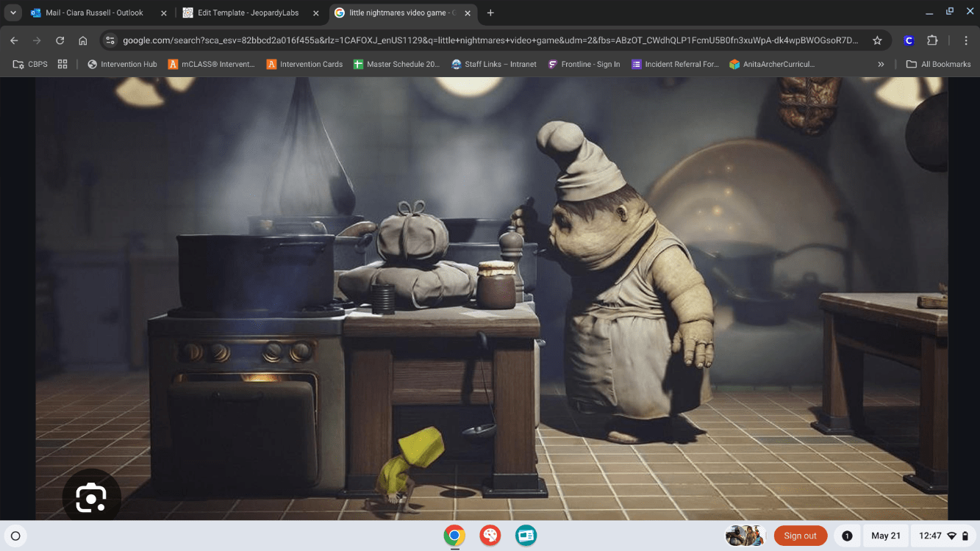980x551 pixels.
Task: Open a new browser tab
Action: 490,12
